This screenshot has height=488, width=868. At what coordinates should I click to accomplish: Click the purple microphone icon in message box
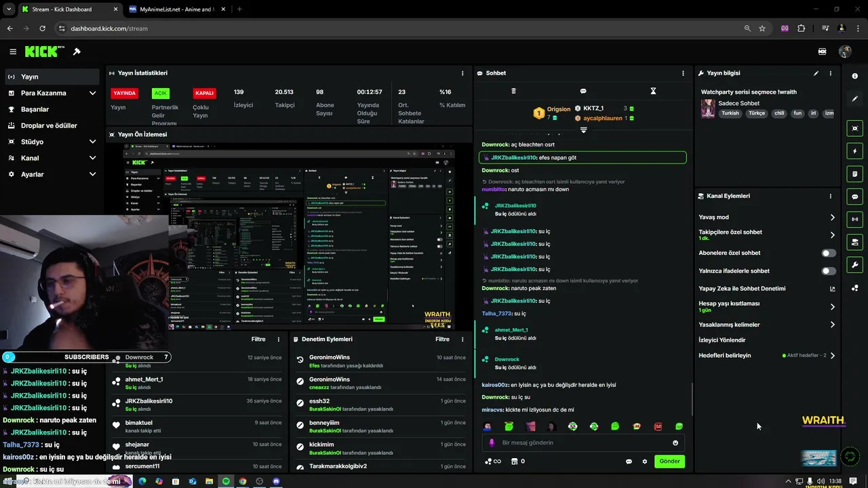(492, 443)
